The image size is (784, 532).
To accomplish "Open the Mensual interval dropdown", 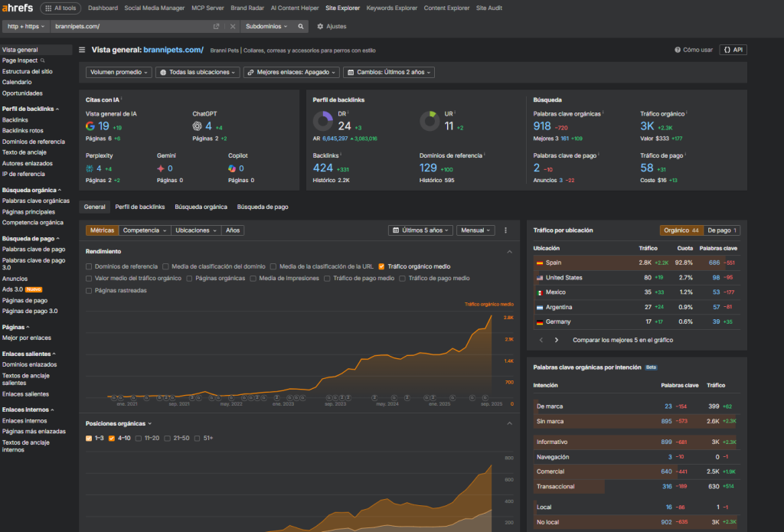I will (x=475, y=230).
